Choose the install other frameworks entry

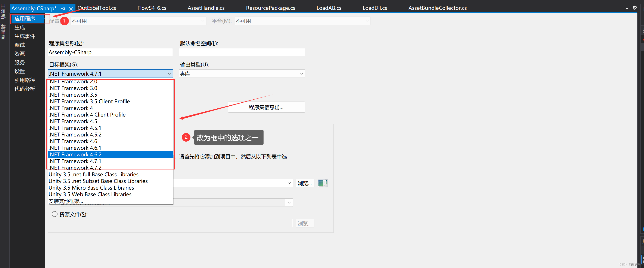tap(66, 201)
